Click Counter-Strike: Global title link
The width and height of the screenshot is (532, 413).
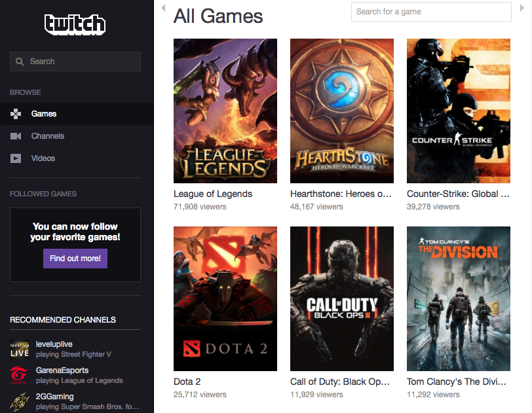pyautogui.click(x=458, y=194)
